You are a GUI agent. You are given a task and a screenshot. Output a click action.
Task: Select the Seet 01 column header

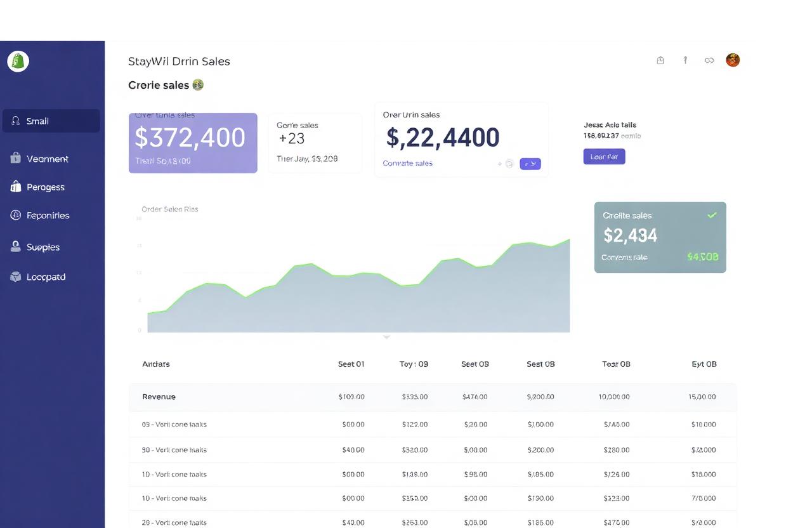pyautogui.click(x=351, y=364)
